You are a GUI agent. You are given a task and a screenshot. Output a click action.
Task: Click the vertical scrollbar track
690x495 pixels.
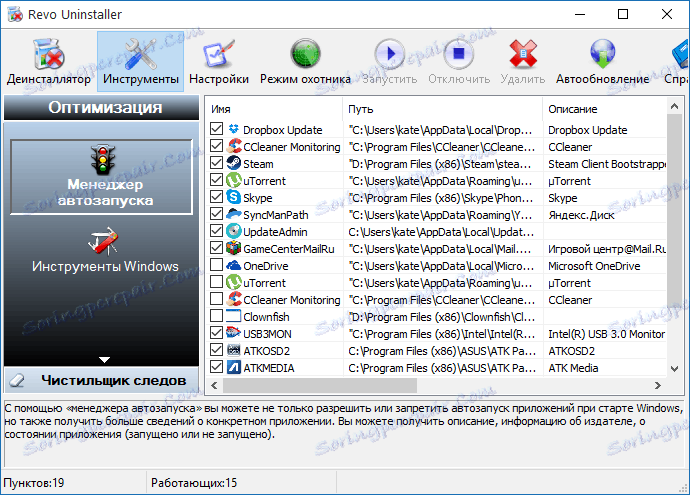click(674, 238)
